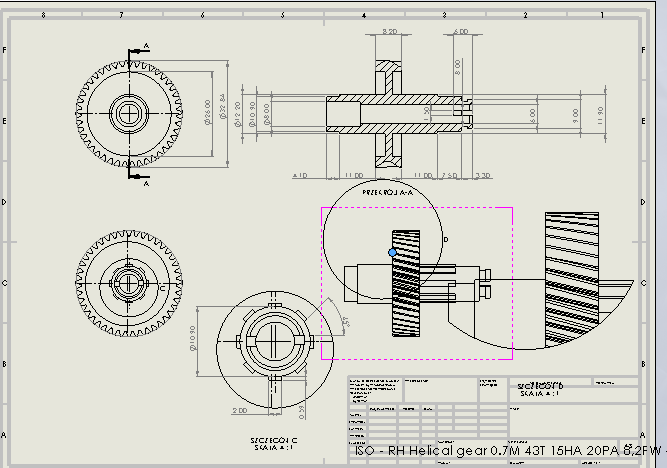Select the enlarged helical teeth detail D view
Viewport: 667px width, 468px height.
coord(541,281)
